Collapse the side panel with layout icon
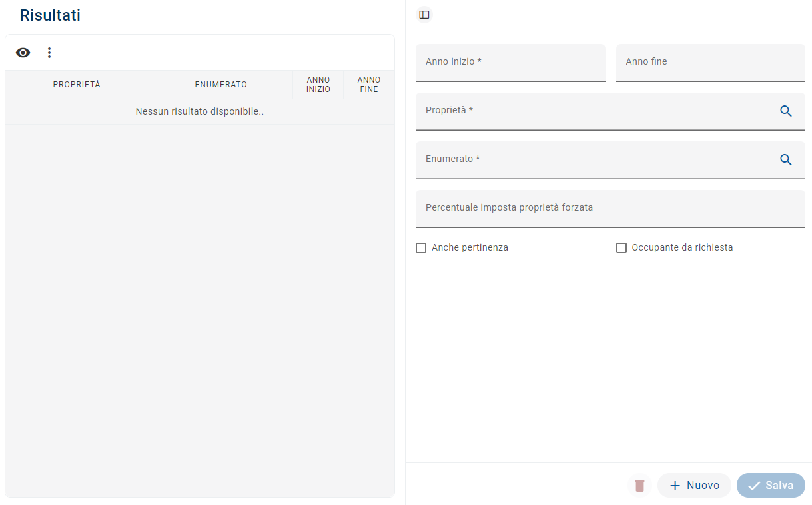Viewport: 812px width, 505px height. click(424, 15)
